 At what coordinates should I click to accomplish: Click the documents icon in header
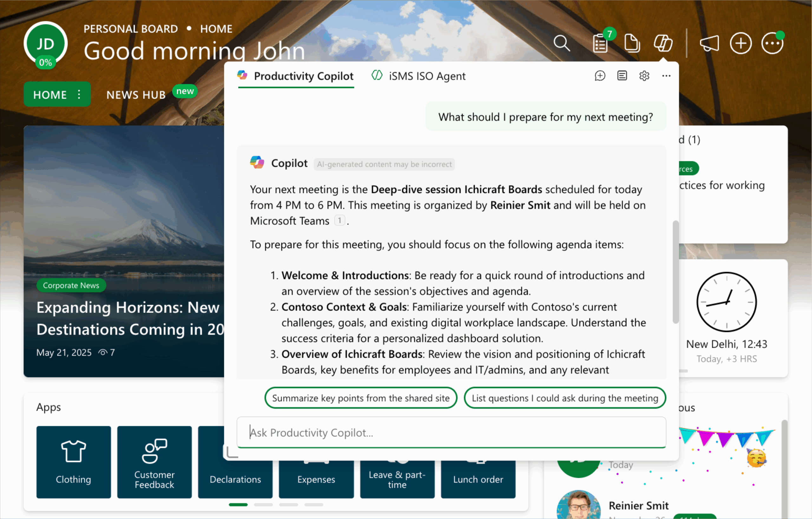pos(632,43)
